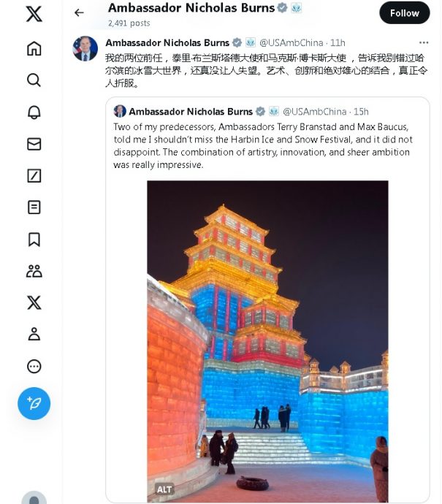The height and width of the screenshot is (504, 442).
Task: Open Profile person icon in sidebar
Action: tap(34, 334)
